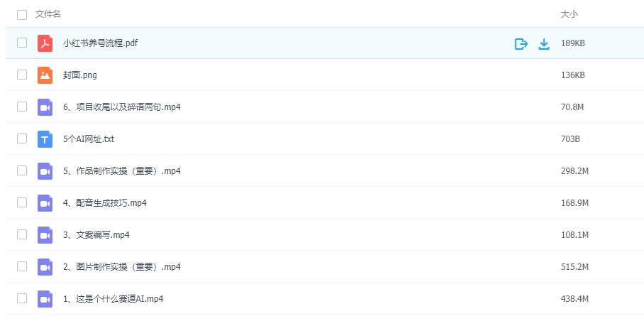
Task: Tick the checkbox for 5个AI网址.txt
Action: coord(22,138)
